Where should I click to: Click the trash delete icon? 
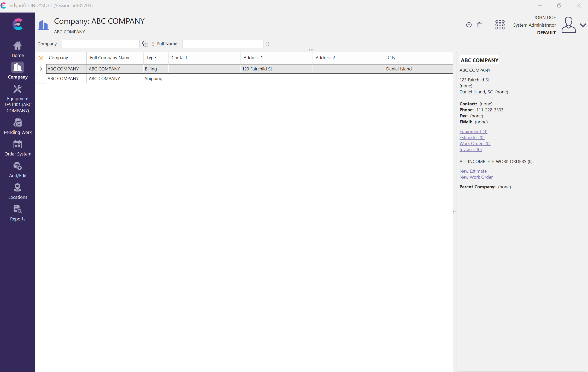tap(479, 25)
